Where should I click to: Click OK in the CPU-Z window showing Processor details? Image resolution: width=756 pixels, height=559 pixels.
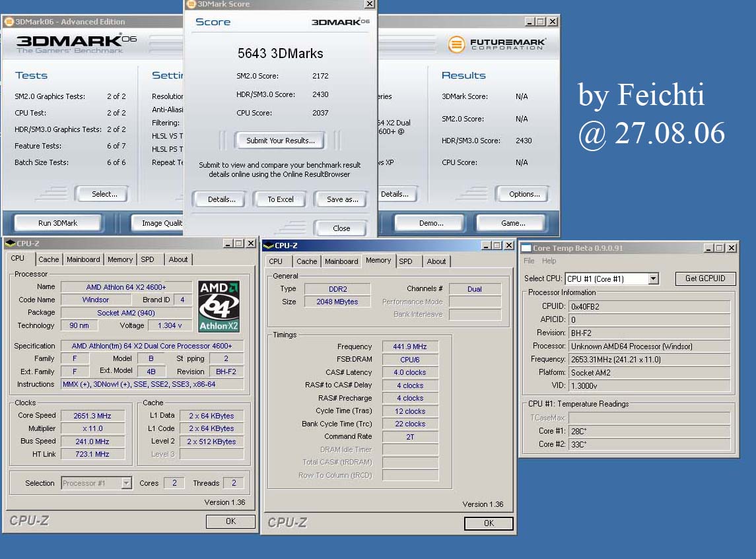pyautogui.click(x=230, y=521)
